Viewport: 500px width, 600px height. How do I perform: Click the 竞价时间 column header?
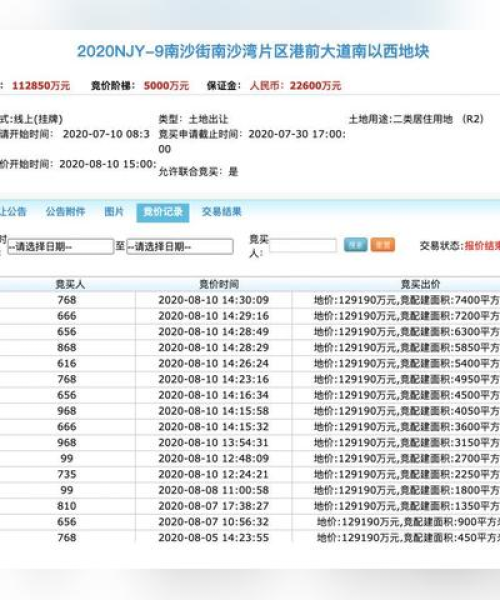click(219, 284)
